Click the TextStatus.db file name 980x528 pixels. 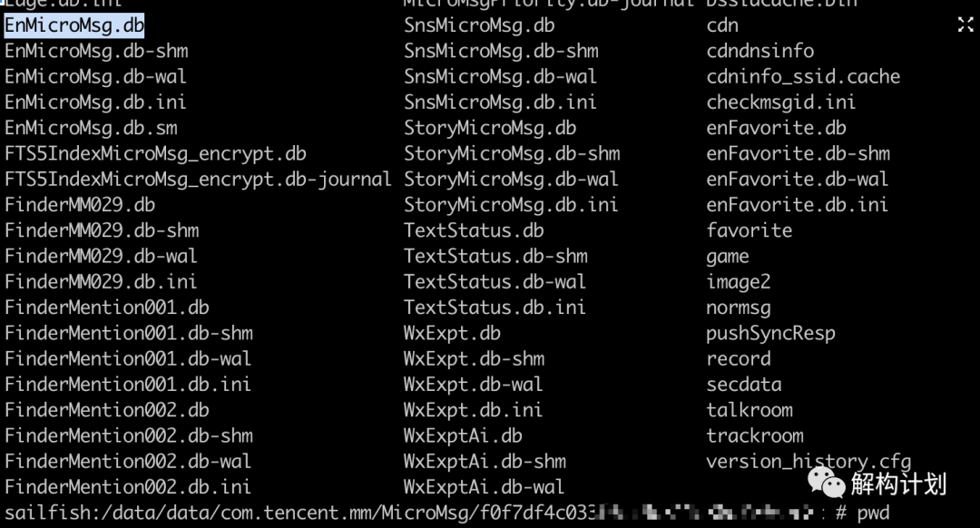coord(474,230)
